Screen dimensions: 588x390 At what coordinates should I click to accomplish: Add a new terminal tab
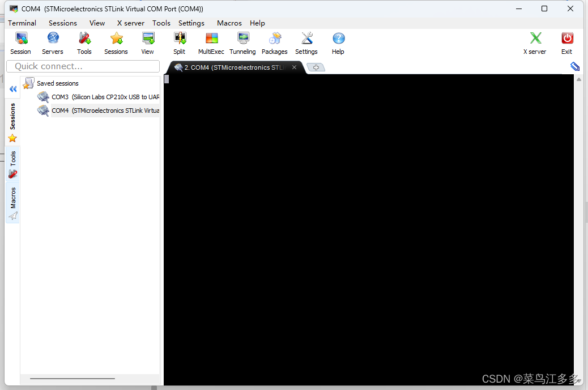[x=316, y=67]
